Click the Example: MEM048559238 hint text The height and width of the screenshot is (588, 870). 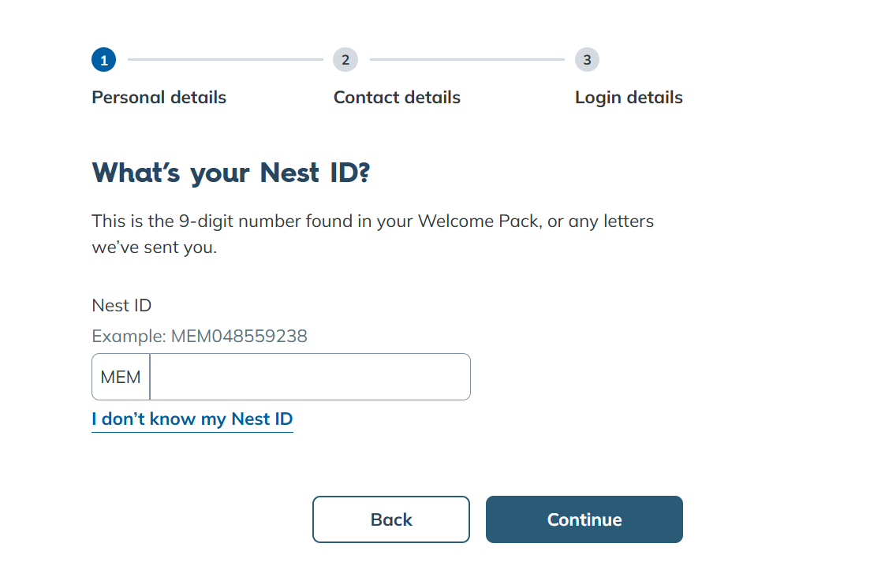point(200,336)
